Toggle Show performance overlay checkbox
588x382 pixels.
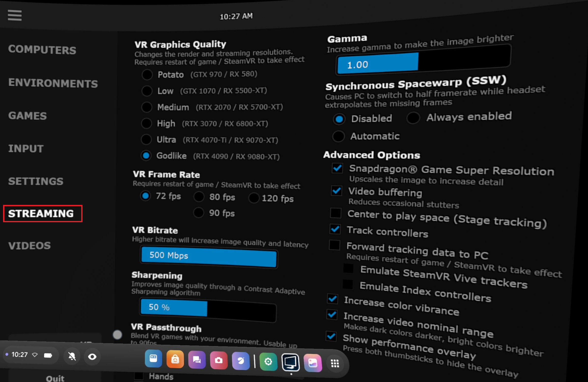coord(331,336)
